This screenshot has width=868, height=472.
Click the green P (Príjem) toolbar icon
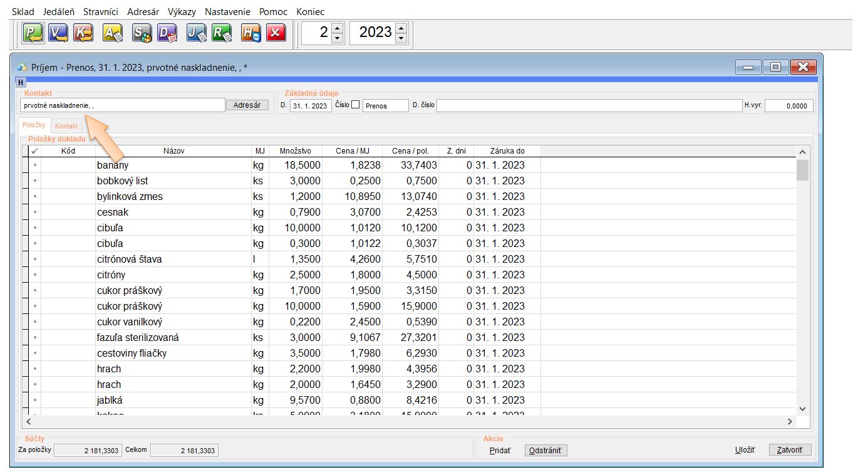point(32,33)
